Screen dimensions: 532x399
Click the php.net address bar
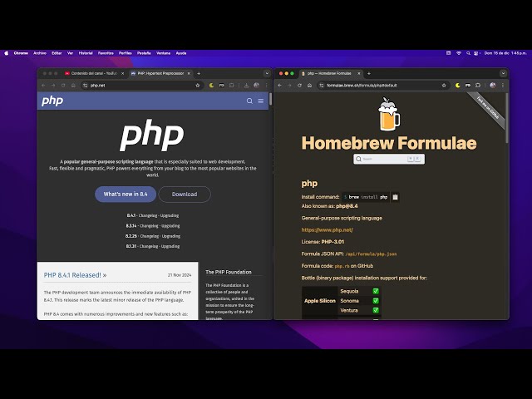point(142,86)
